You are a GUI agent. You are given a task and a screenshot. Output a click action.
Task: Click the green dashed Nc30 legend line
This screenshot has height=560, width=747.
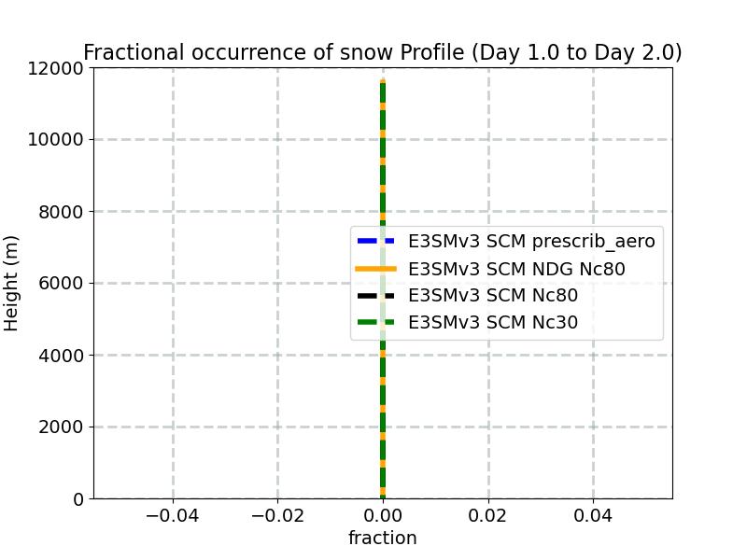[x=376, y=322]
